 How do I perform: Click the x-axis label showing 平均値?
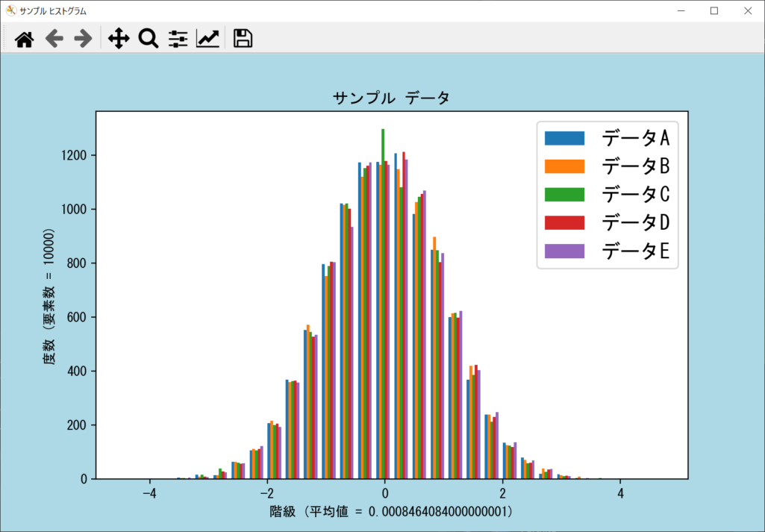pos(391,511)
